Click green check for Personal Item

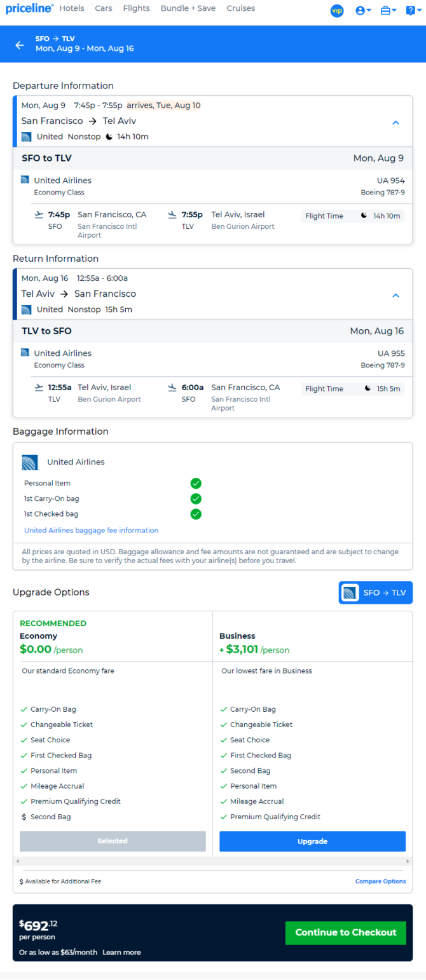(196, 484)
